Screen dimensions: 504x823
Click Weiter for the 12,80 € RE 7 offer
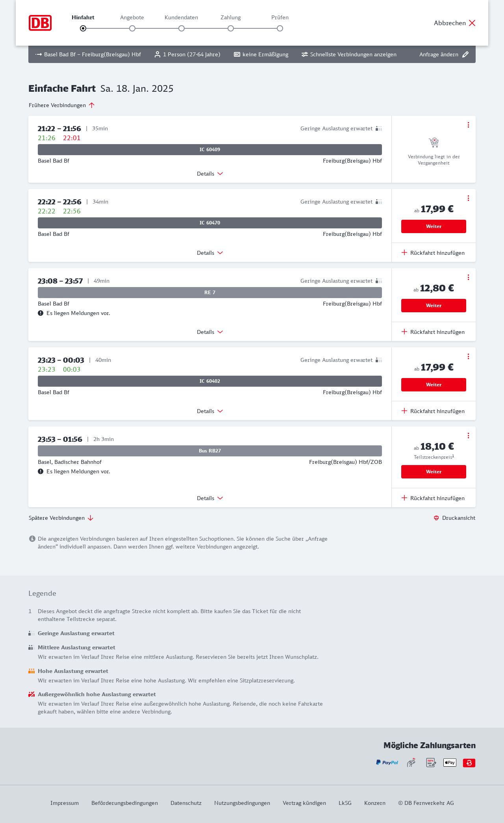tap(434, 306)
